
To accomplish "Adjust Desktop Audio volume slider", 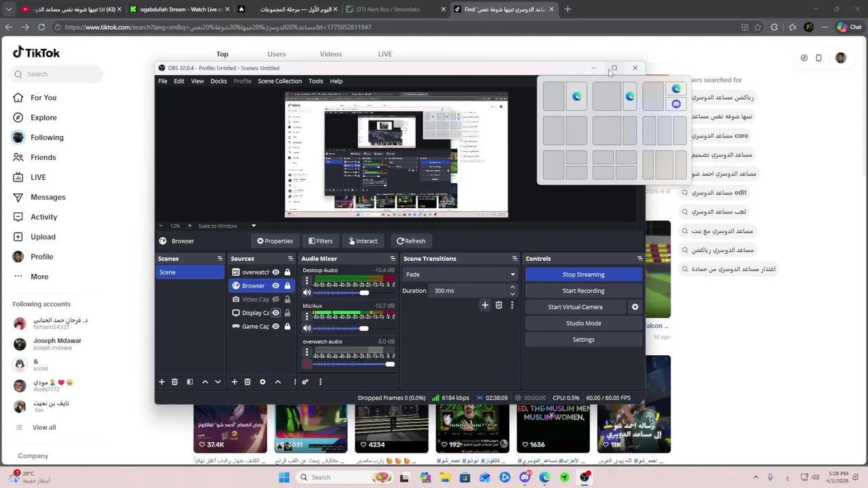I will click(x=352, y=293).
